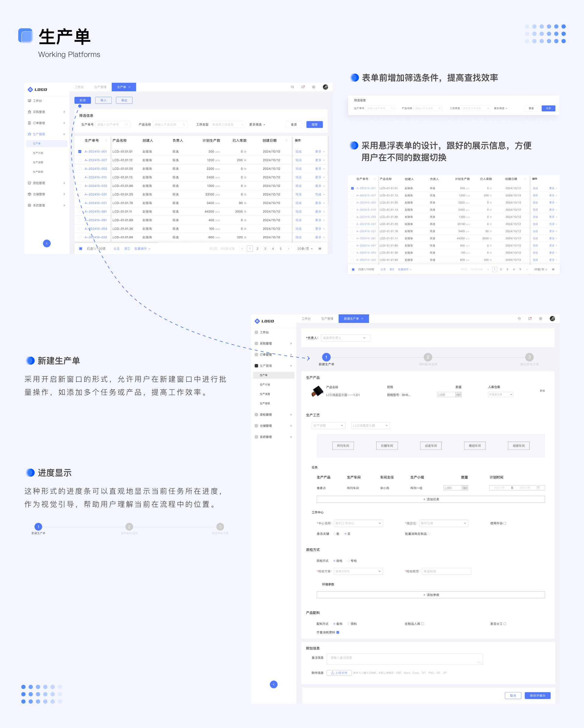Check the 使用外协 checkbox

point(505,523)
